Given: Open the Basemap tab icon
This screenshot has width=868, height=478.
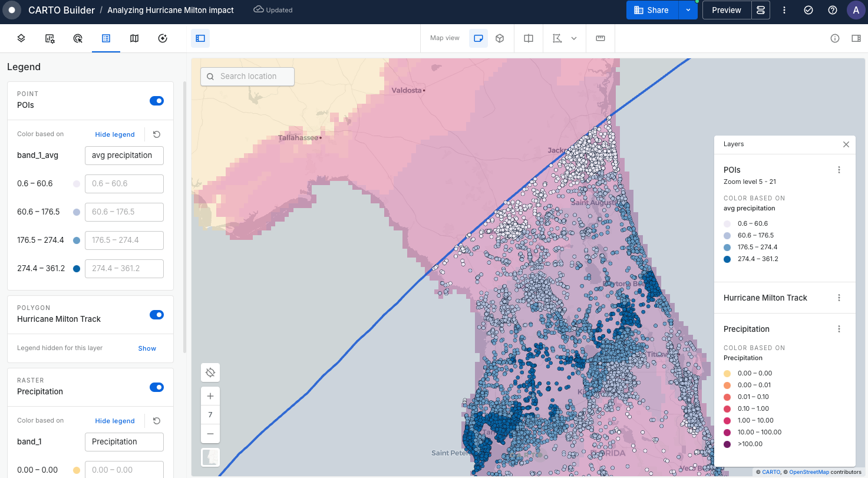Looking at the screenshot, I should point(134,38).
